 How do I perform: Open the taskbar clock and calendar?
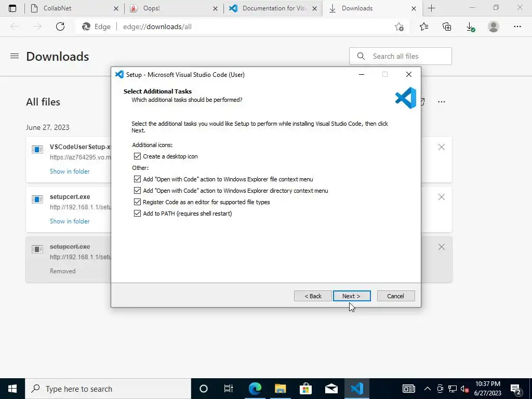[x=487, y=389]
